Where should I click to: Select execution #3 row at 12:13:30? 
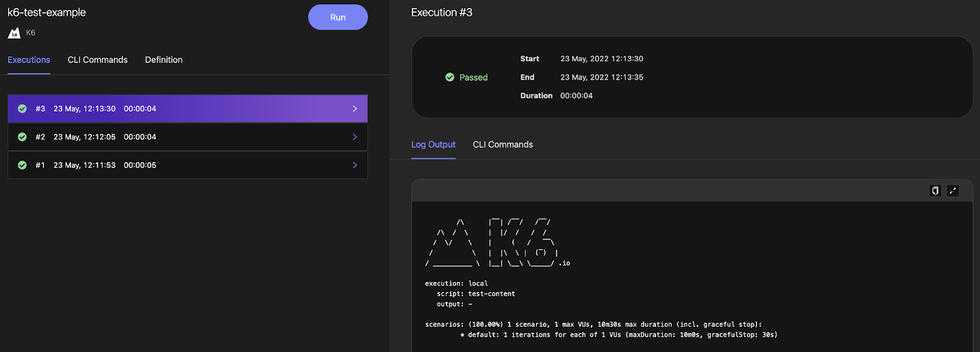point(187,109)
